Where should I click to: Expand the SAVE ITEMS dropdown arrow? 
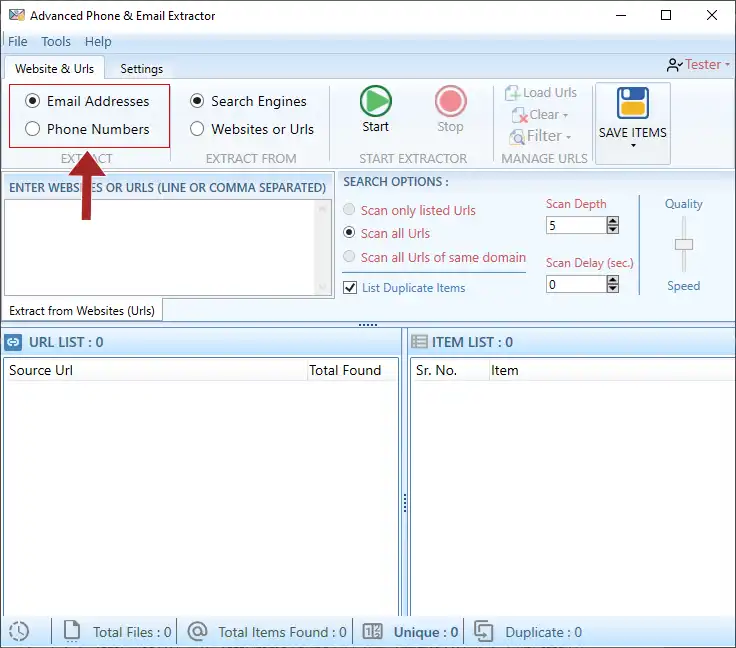point(633,146)
